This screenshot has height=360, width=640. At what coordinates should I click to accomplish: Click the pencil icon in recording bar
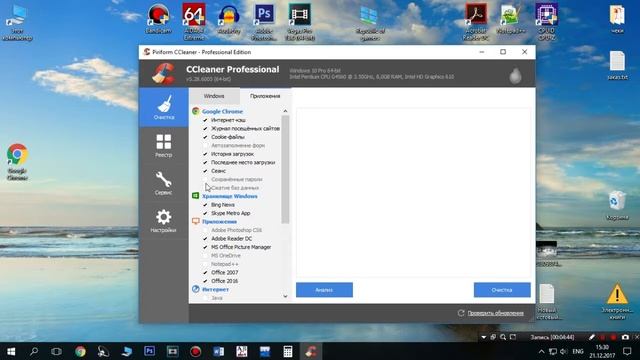point(591,337)
